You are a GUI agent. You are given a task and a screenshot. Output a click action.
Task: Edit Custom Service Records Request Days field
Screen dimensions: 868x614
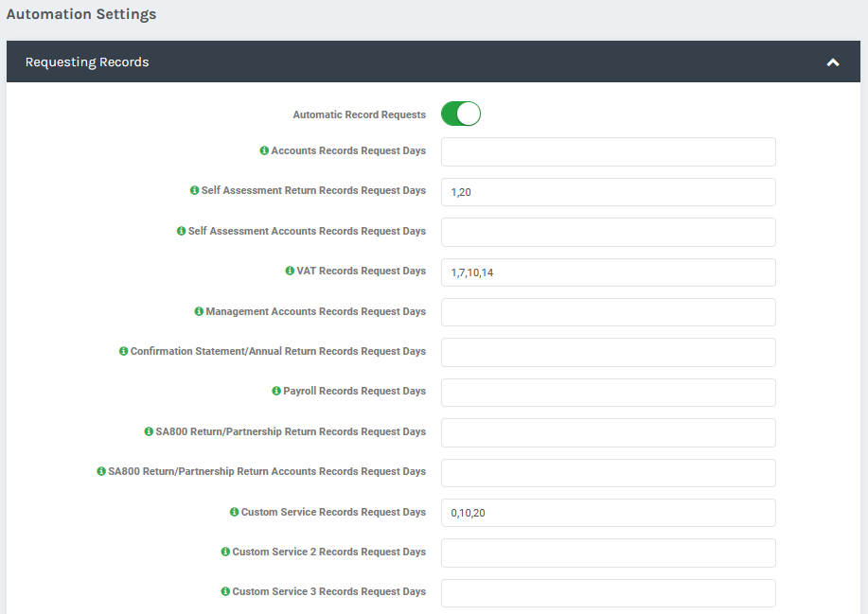click(609, 513)
